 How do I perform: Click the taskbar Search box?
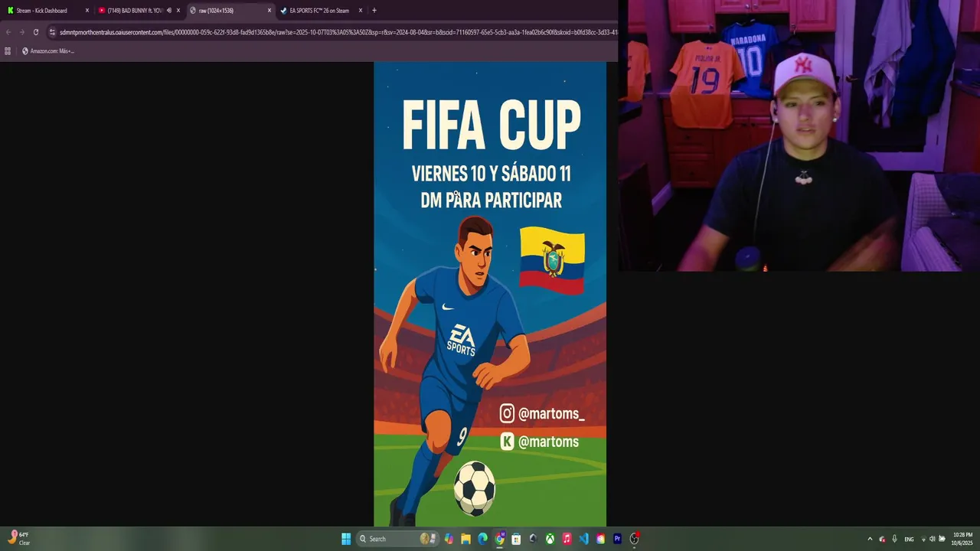pos(397,539)
